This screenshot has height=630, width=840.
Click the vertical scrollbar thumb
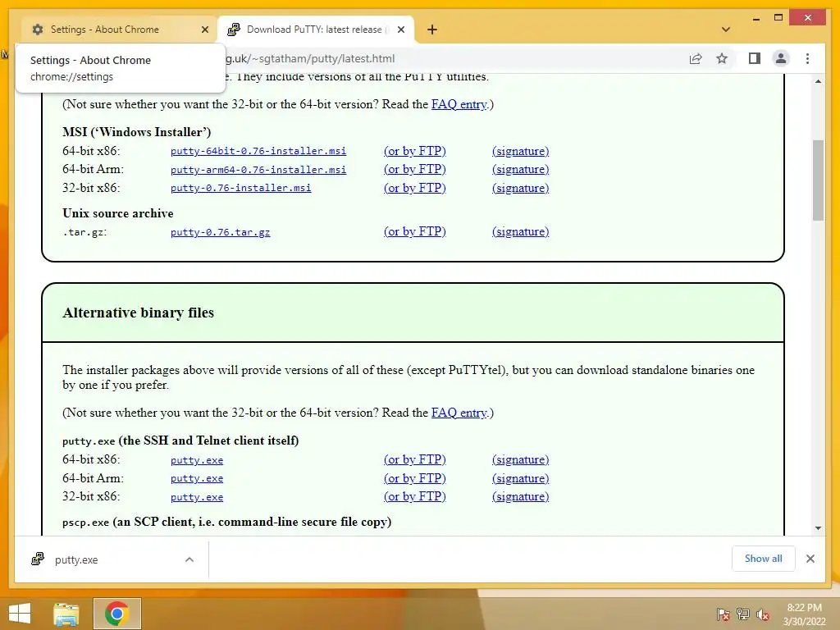[818, 180]
